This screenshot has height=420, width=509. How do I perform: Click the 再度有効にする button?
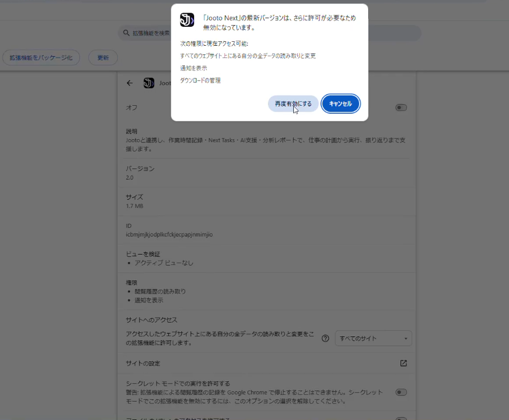pos(293,104)
